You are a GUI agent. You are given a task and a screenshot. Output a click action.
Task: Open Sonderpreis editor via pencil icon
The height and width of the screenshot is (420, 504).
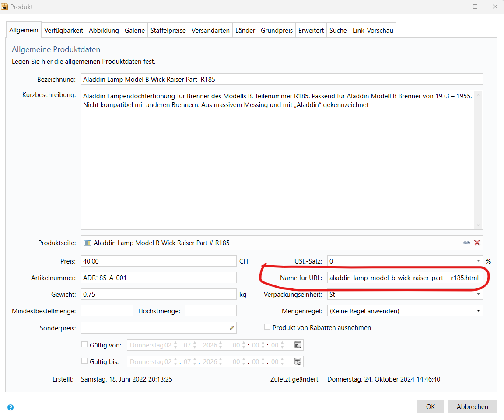click(232, 328)
